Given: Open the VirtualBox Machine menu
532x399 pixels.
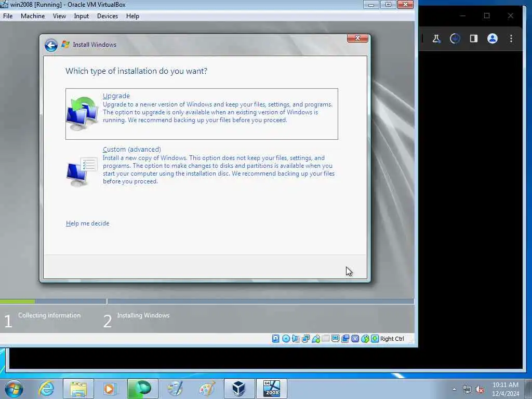Looking at the screenshot, I should pos(33,16).
